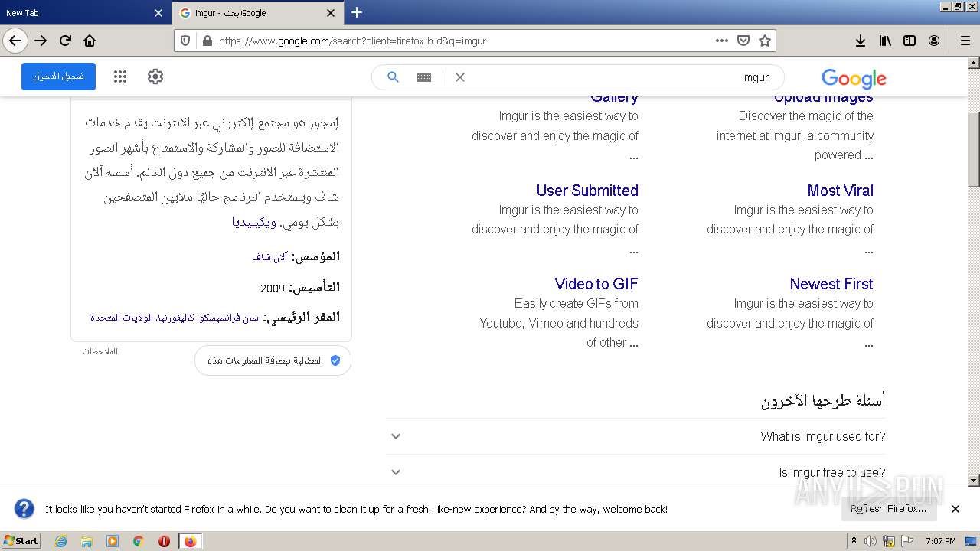Viewport: 980px width, 551px height.
Task: Open the on-screen keyboard input tool
Action: point(423,77)
